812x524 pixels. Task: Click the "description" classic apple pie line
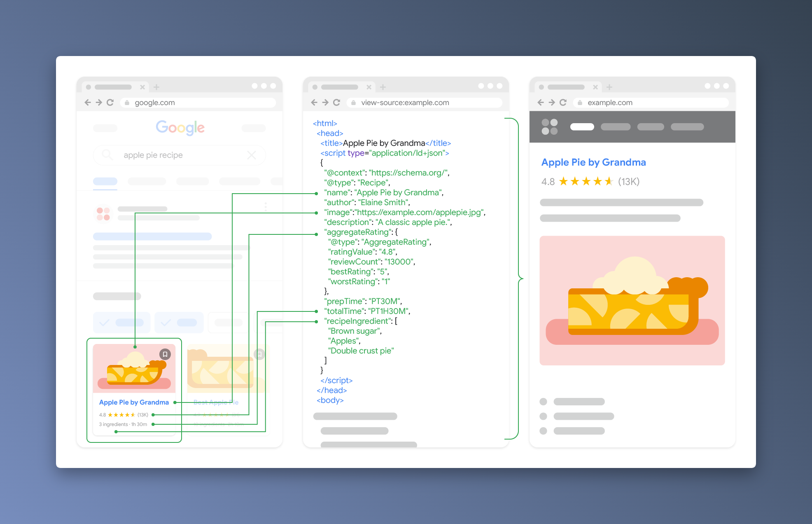tap(388, 222)
